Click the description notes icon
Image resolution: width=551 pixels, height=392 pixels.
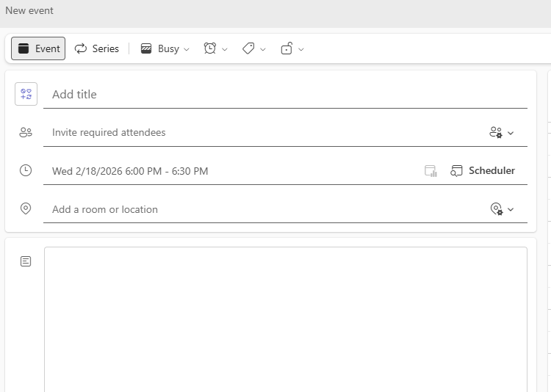click(x=26, y=261)
